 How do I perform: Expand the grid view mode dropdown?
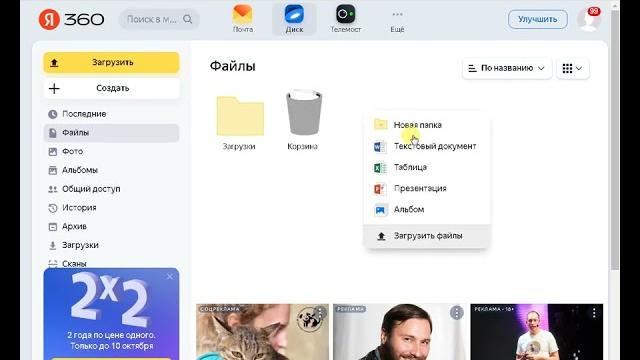(573, 68)
